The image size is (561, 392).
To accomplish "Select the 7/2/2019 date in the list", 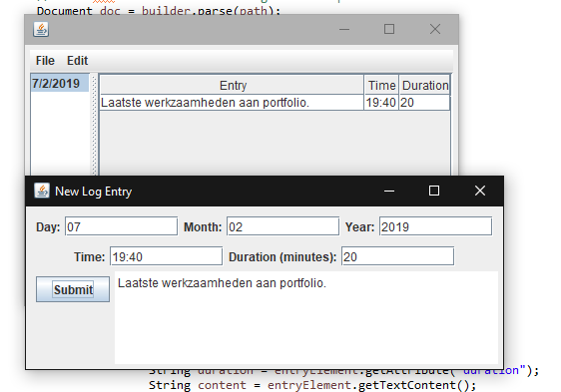I will (60, 84).
